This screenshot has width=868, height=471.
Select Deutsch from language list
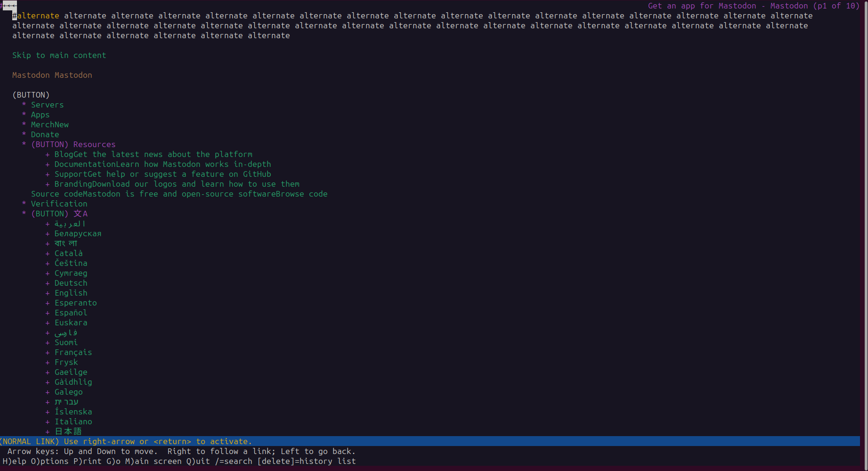71,283
